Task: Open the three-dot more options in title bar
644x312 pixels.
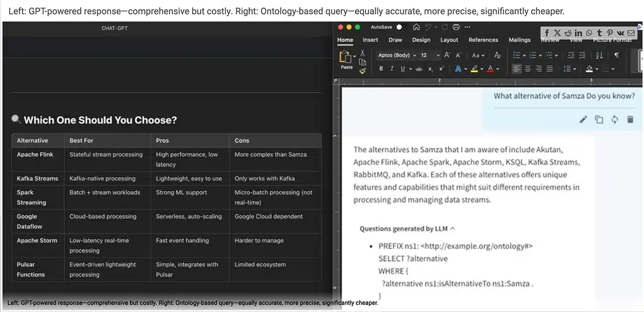Action: 467,27
